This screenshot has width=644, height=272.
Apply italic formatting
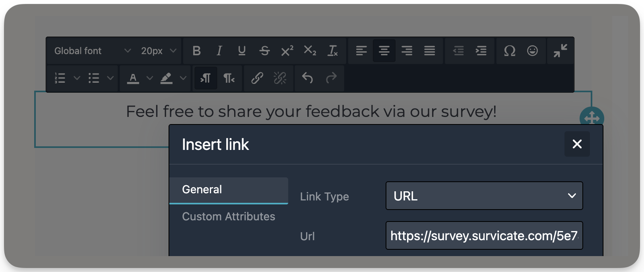219,51
